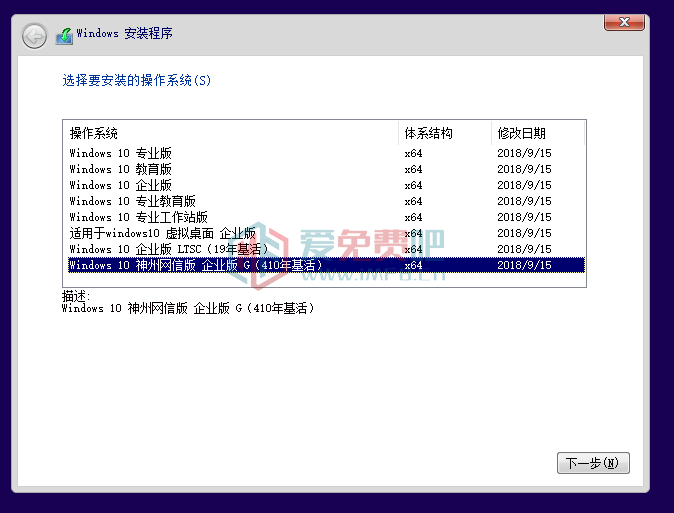Click the 体系结构 column header
The image size is (674, 513).
click(x=445, y=133)
